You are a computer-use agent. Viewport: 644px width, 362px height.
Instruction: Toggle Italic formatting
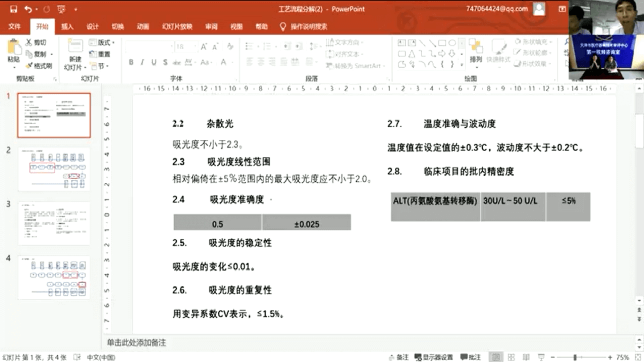pos(142,62)
